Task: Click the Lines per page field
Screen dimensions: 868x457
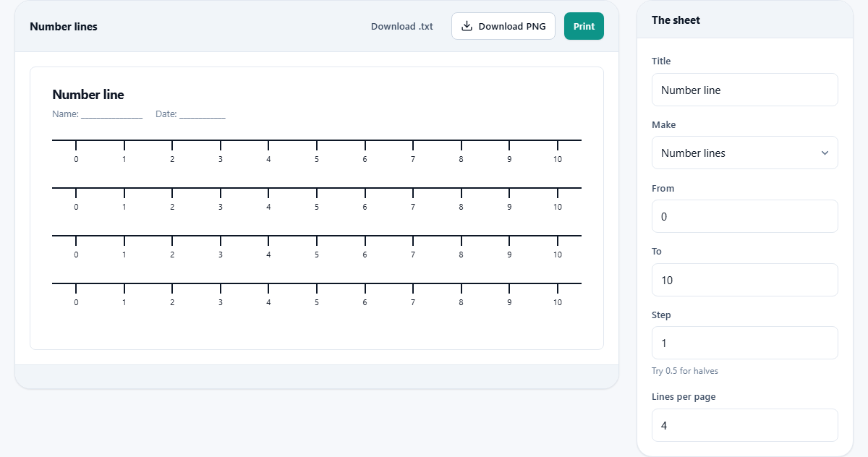Action: coord(744,425)
